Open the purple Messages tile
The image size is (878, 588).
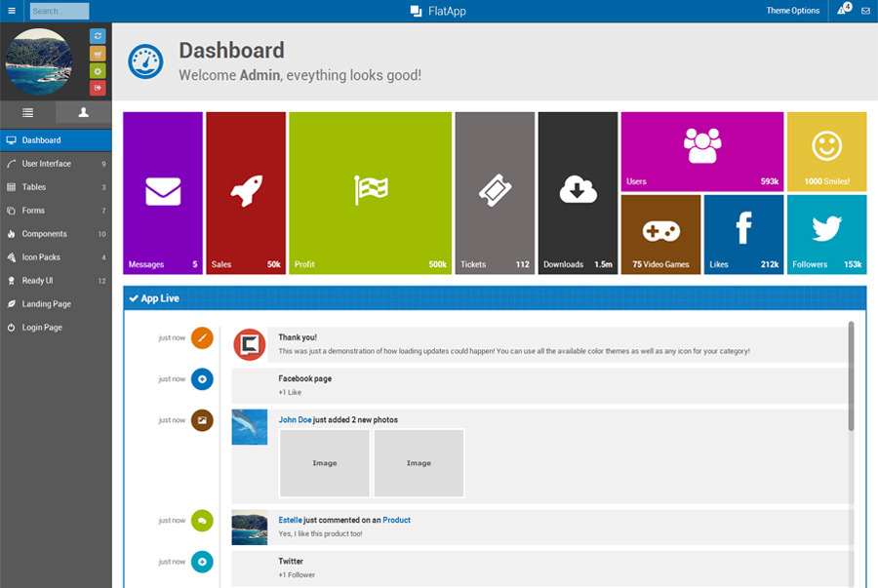click(163, 193)
